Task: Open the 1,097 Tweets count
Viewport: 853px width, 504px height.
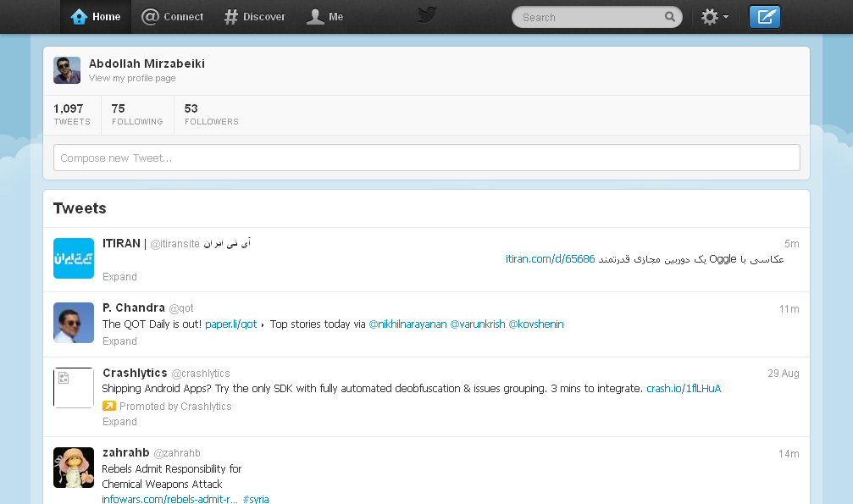Action: pyautogui.click(x=72, y=114)
